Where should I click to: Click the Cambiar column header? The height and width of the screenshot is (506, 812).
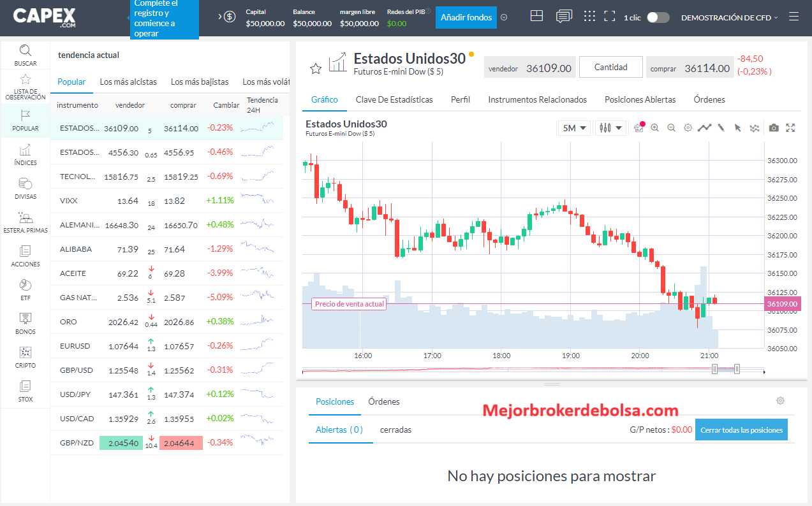226,105
